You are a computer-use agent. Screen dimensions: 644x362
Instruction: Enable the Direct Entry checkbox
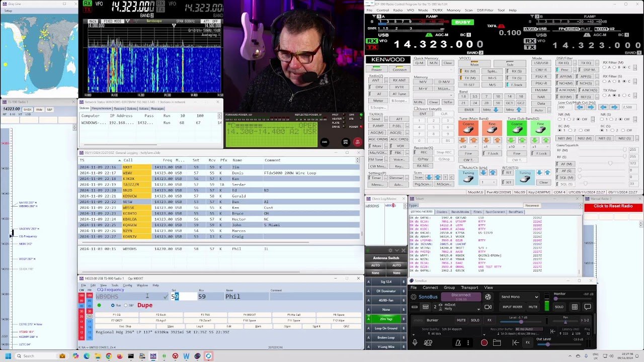[x=416, y=109]
